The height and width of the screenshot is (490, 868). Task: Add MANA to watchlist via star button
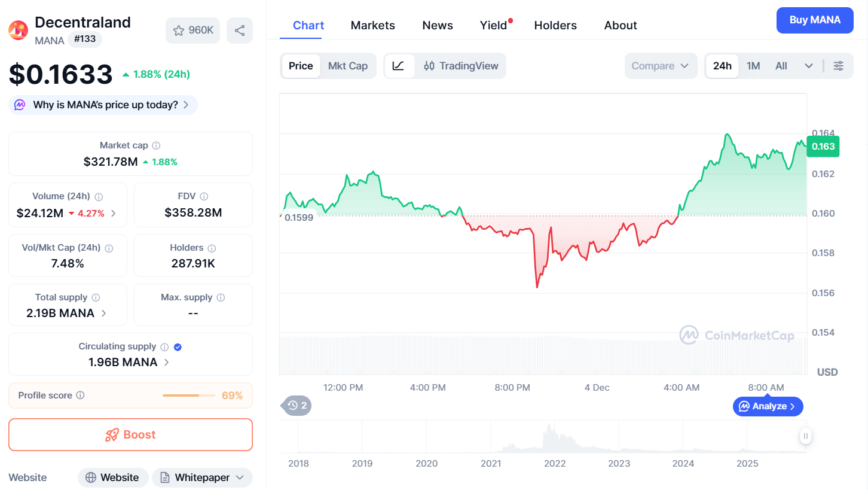(192, 31)
